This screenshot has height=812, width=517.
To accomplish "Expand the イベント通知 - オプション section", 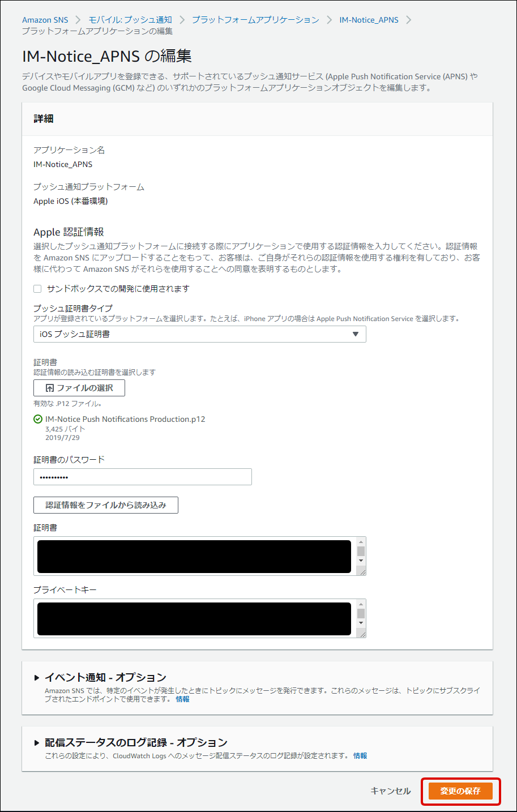I will [105, 677].
